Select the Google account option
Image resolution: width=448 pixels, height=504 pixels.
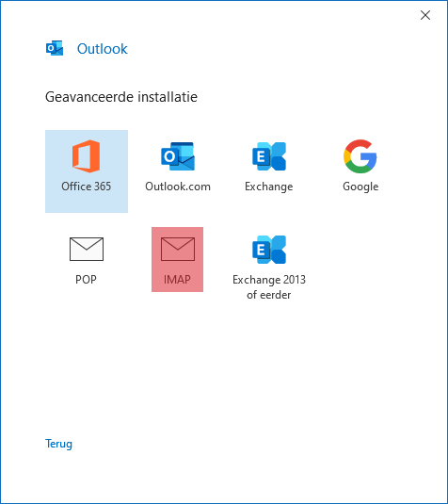360,167
